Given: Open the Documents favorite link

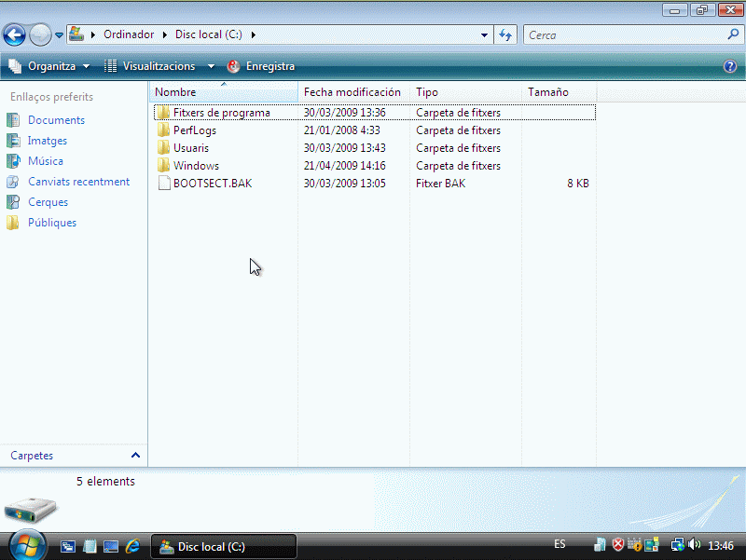Looking at the screenshot, I should 56,120.
